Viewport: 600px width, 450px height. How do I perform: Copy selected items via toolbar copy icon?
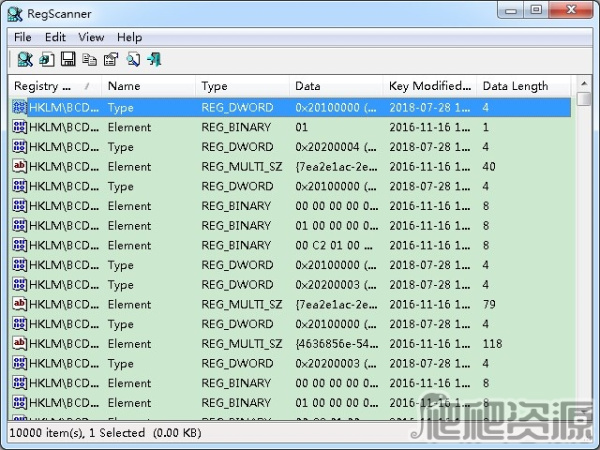[x=90, y=60]
